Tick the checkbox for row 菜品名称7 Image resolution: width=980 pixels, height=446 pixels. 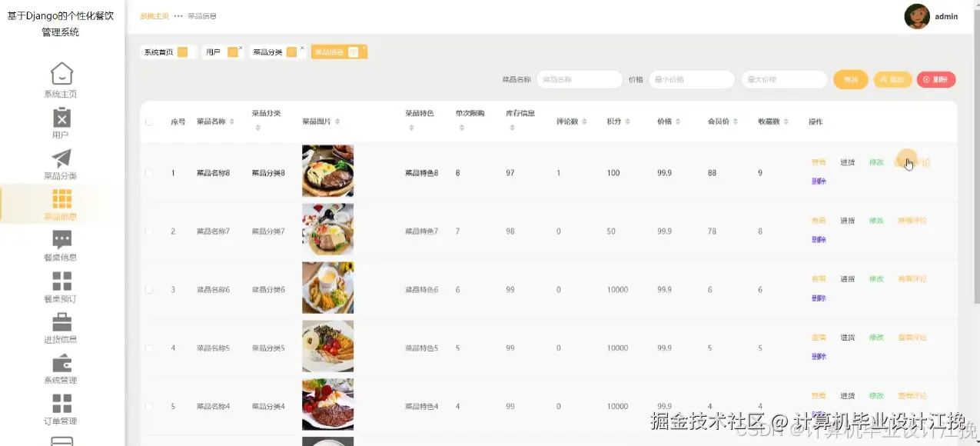(149, 231)
